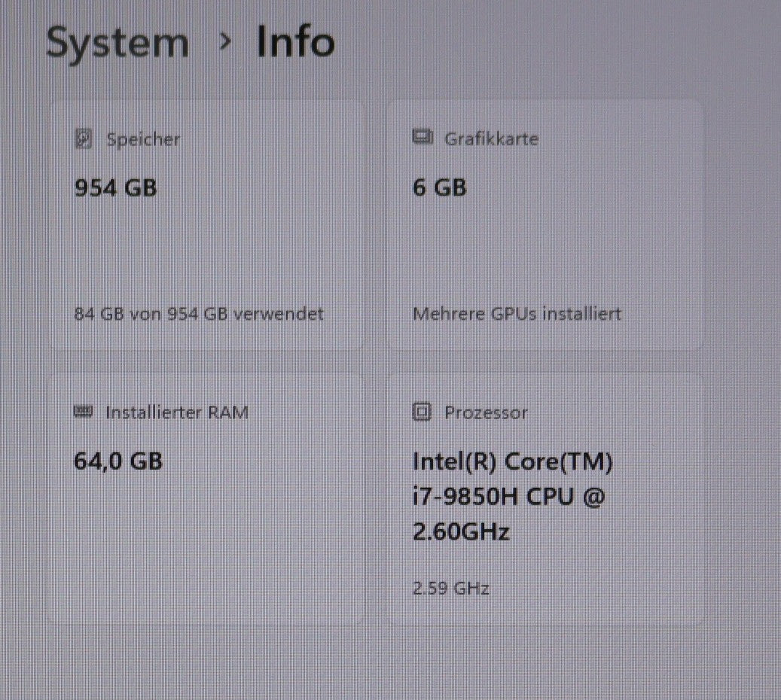Select the Grafikkarte label text
Screen dimensions: 781x700
[491, 138]
